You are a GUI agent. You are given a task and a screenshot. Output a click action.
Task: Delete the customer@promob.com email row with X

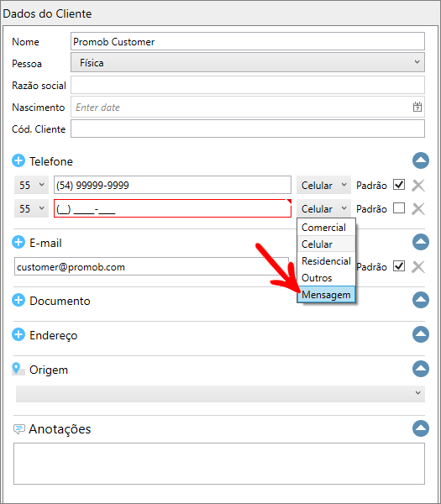point(418,267)
